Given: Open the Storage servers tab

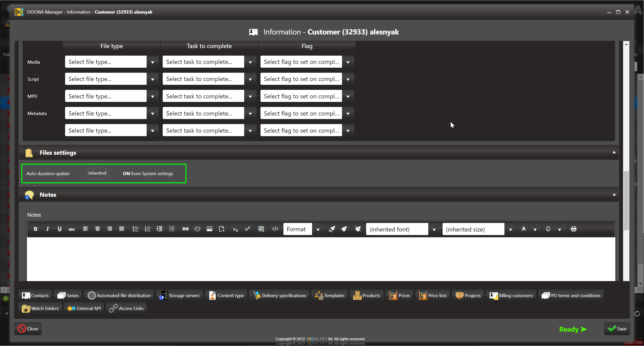Looking at the screenshot, I should click(179, 295).
